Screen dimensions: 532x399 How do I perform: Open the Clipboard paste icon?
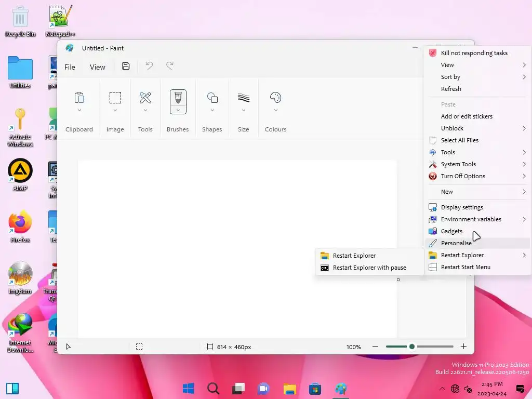coord(79,98)
